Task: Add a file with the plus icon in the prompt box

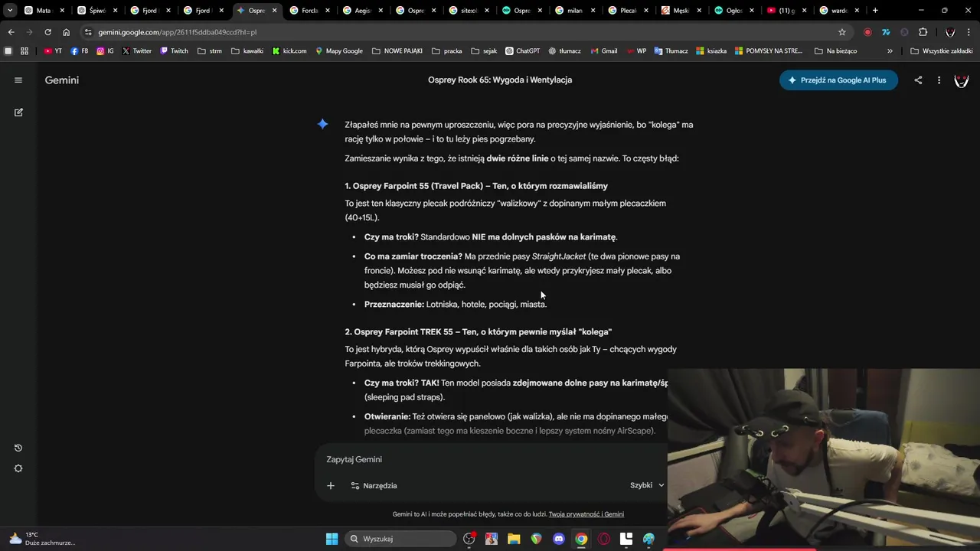Action: pyautogui.click(x=330, y=485)
